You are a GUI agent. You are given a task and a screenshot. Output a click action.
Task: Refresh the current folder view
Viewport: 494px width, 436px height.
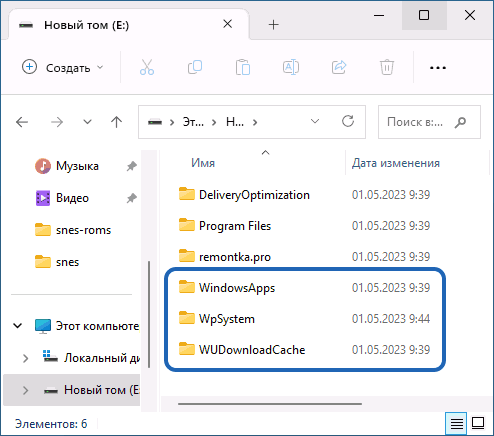pos(348,121)
